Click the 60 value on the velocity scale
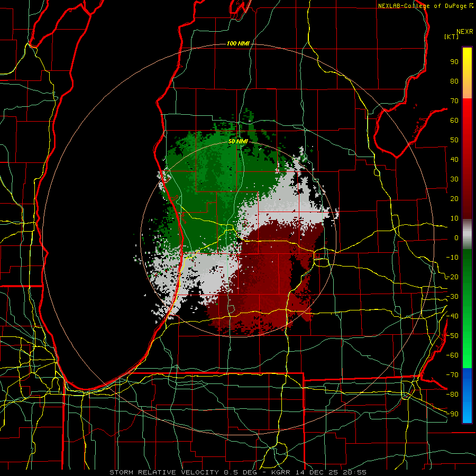476x476 pixels. click(x=454, y=121)
